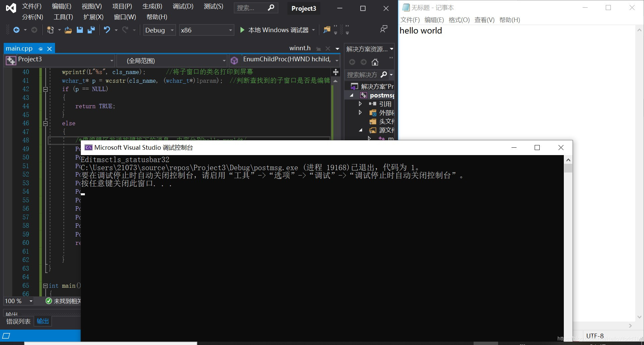
Task: Start the local Windows debugger play icon
Action: [242, 30]
